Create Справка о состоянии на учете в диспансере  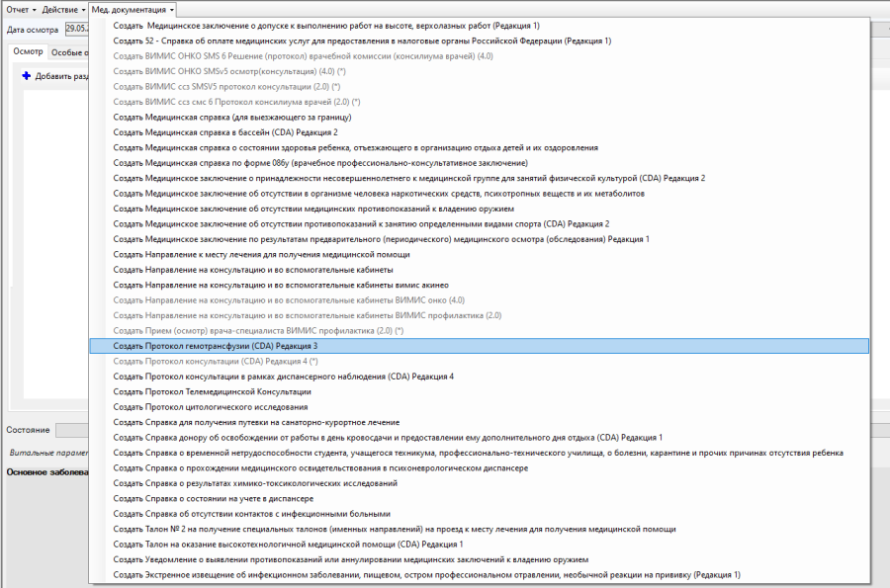coord(480,499)
